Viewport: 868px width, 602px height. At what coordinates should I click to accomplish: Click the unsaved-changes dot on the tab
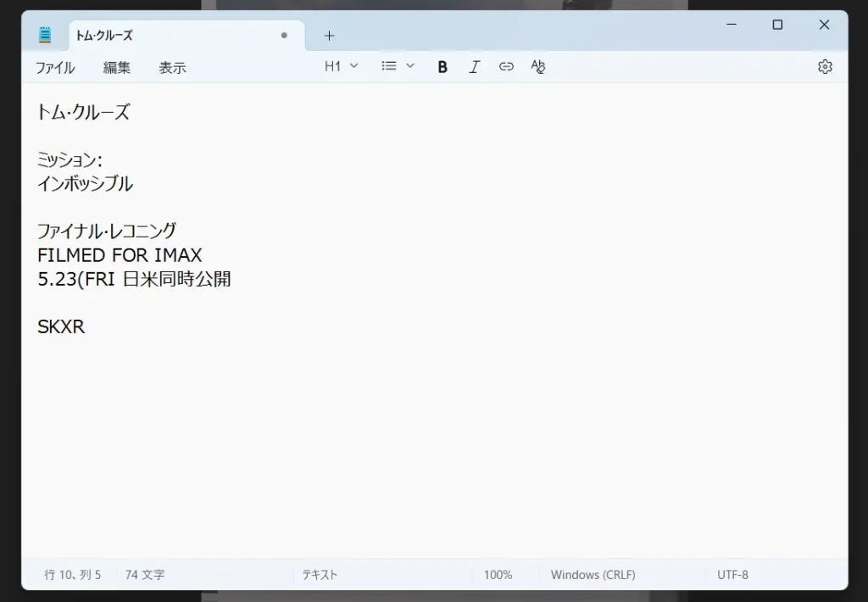pos(284,36)
